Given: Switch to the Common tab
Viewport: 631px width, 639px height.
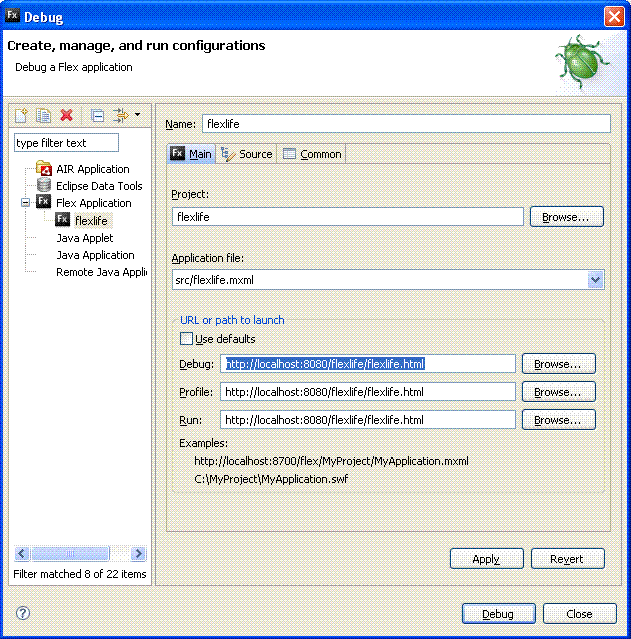Looking at the screenshot, I should pyautogui.click(x=312, y=154).
